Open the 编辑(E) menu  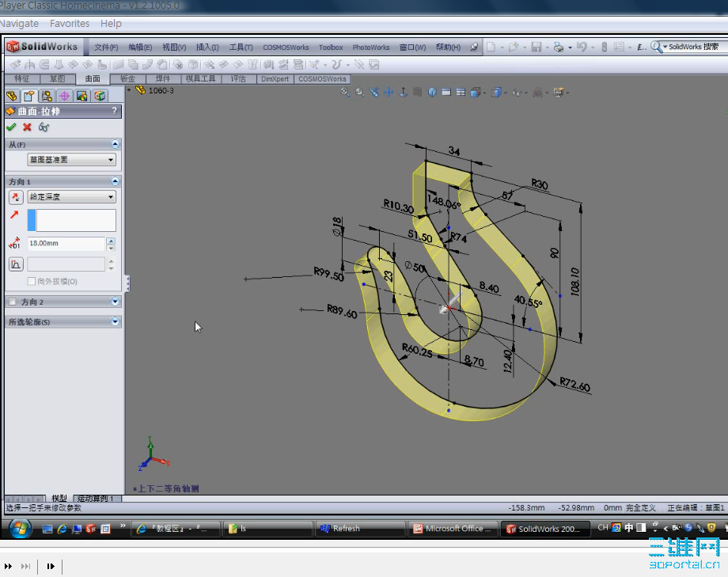point(140,47)
